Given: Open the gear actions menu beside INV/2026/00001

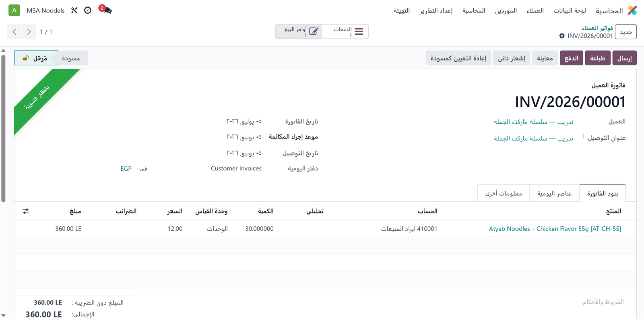Looking at the screenshot, I should [562, 36].
